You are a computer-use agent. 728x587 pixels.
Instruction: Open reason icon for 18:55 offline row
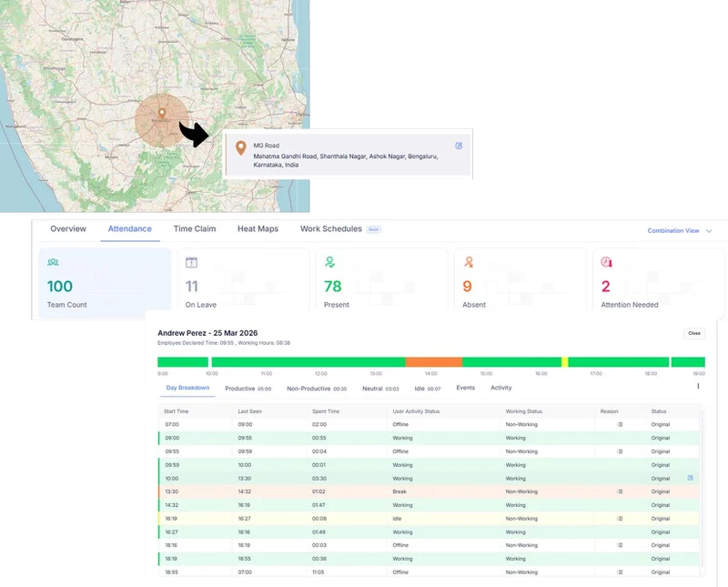[620, 572]
